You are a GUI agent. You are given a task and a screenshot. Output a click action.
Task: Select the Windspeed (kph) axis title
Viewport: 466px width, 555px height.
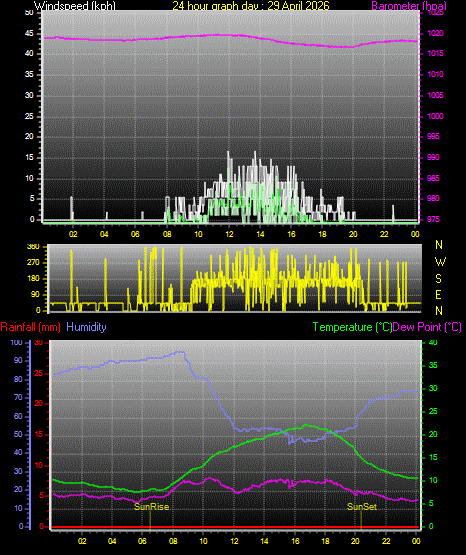(75, 6)
